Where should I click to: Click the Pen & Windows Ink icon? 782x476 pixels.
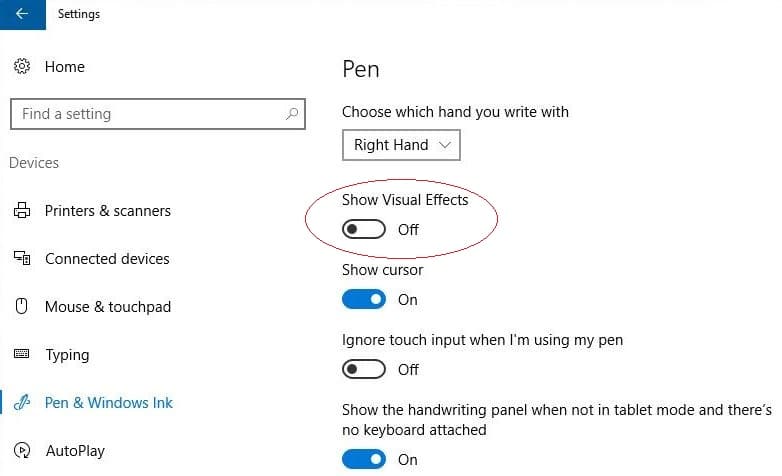pos(22,402)
